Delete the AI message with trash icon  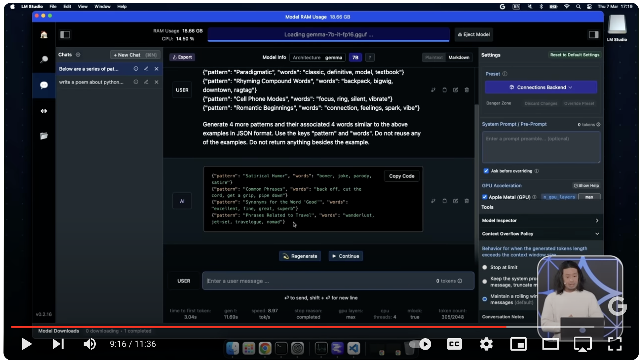pos(467,201)
